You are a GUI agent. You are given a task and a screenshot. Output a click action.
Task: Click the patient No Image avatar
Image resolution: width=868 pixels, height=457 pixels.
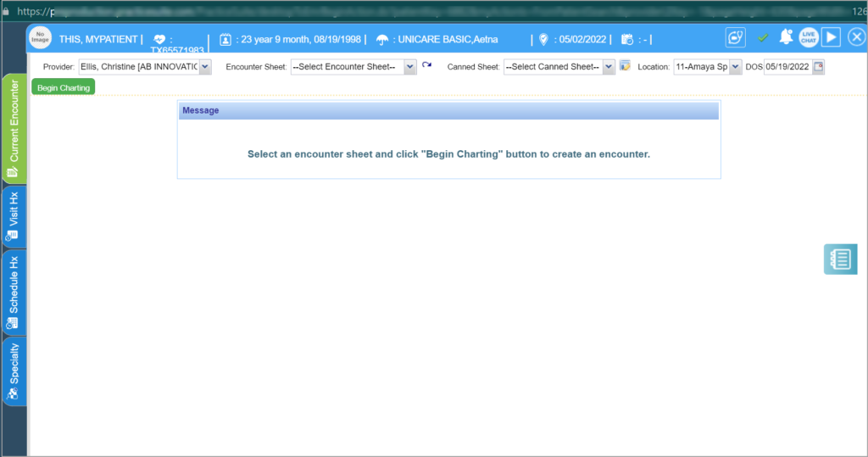point(42,38)
